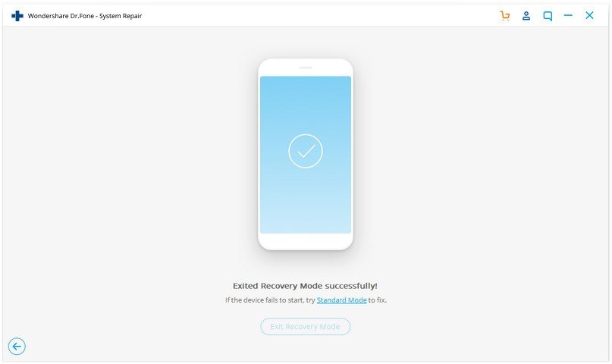Open the user account profile icon

tap(526, 16)
